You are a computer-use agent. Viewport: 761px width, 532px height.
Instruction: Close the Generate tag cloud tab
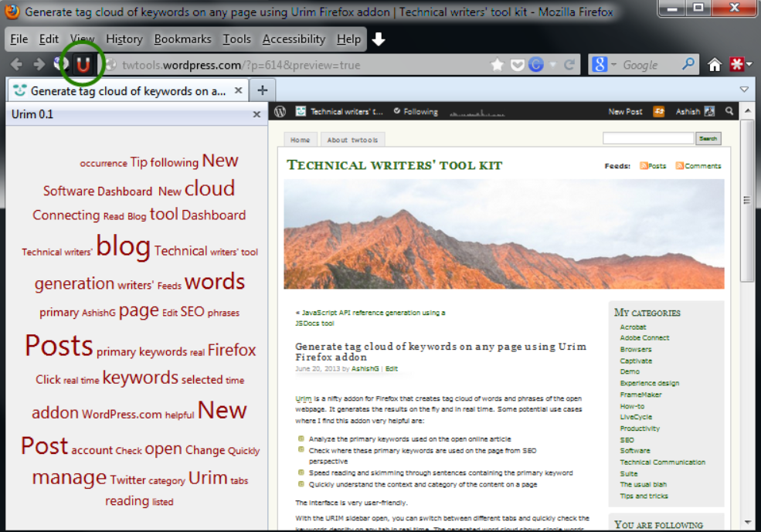click(238, 90)
